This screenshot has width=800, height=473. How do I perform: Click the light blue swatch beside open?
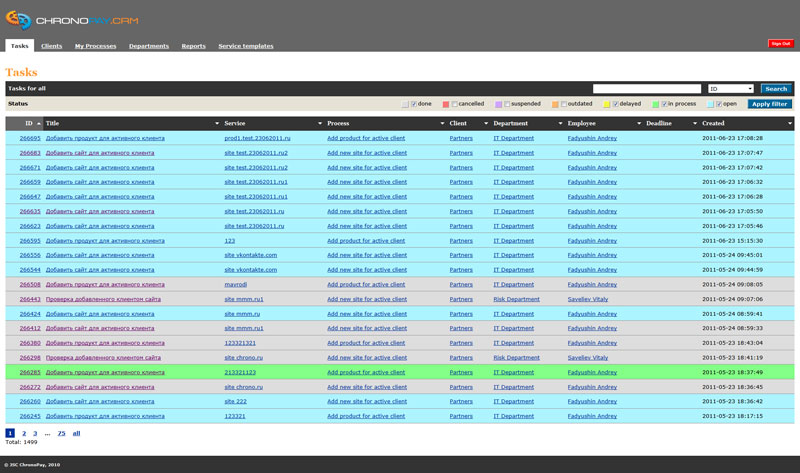(710, 104)
